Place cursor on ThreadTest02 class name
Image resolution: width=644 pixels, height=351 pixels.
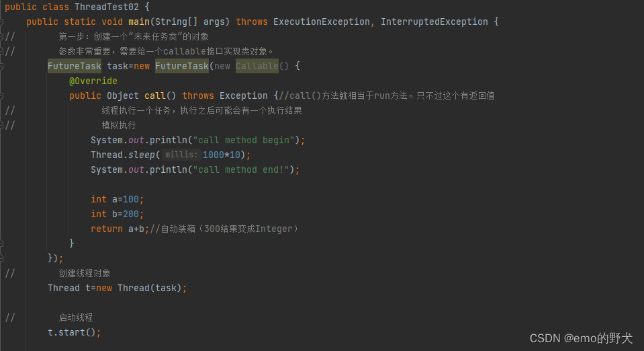tap(107, 7)
